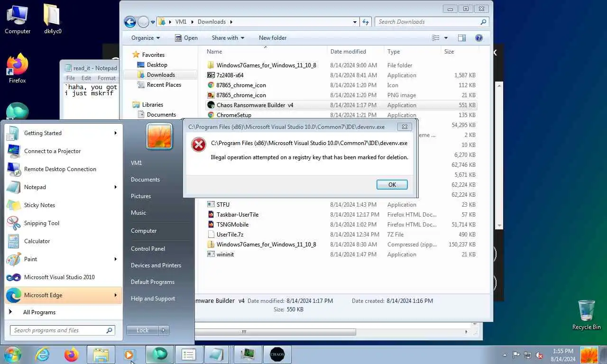Launch Firefox from the desktop shortcut
The width and height of the screenshot is (607, 364).
[x=18, y=69]
